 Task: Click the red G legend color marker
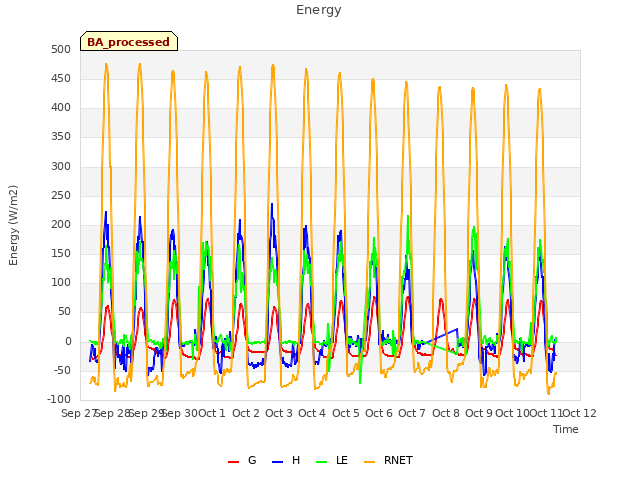[233, 462]
